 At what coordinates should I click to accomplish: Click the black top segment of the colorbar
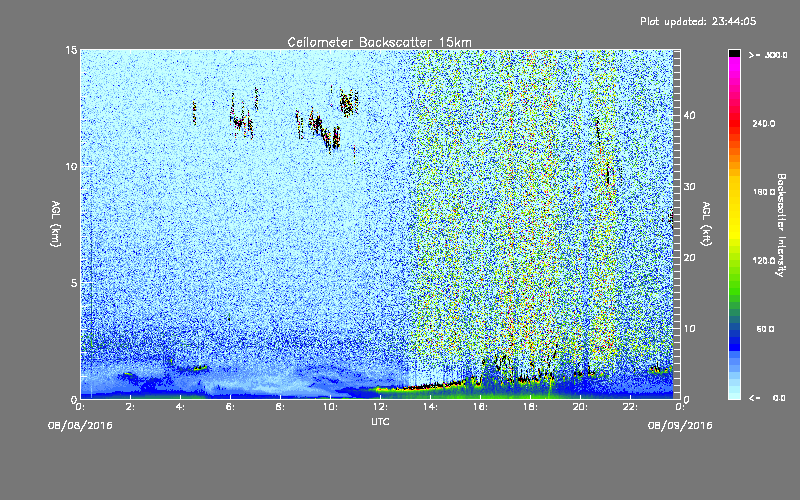coord(734,53)
